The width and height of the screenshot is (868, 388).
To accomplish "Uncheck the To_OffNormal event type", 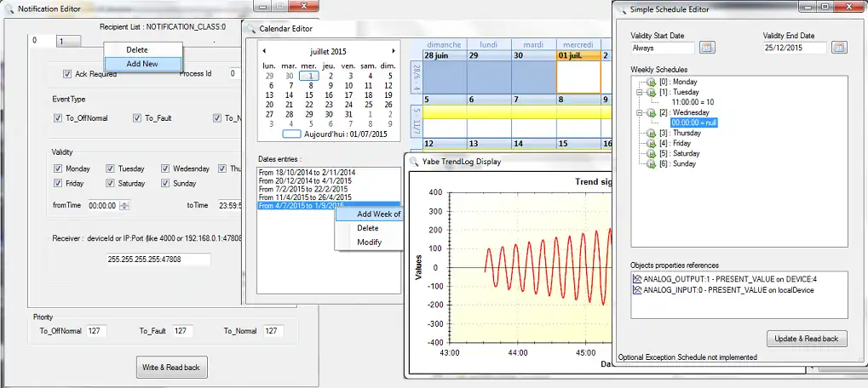I will (x=58, y=118).
